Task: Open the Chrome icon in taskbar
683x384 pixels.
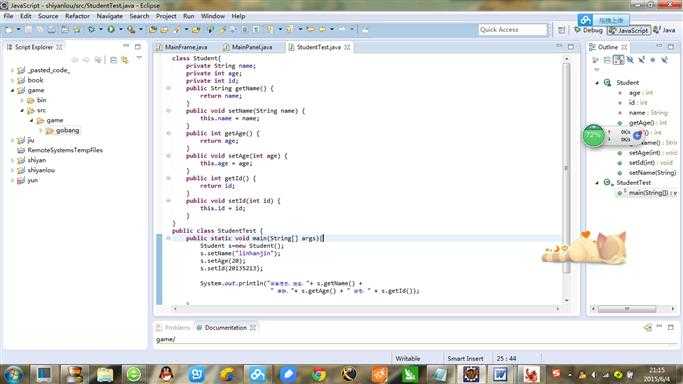Action: coord(319,374)
